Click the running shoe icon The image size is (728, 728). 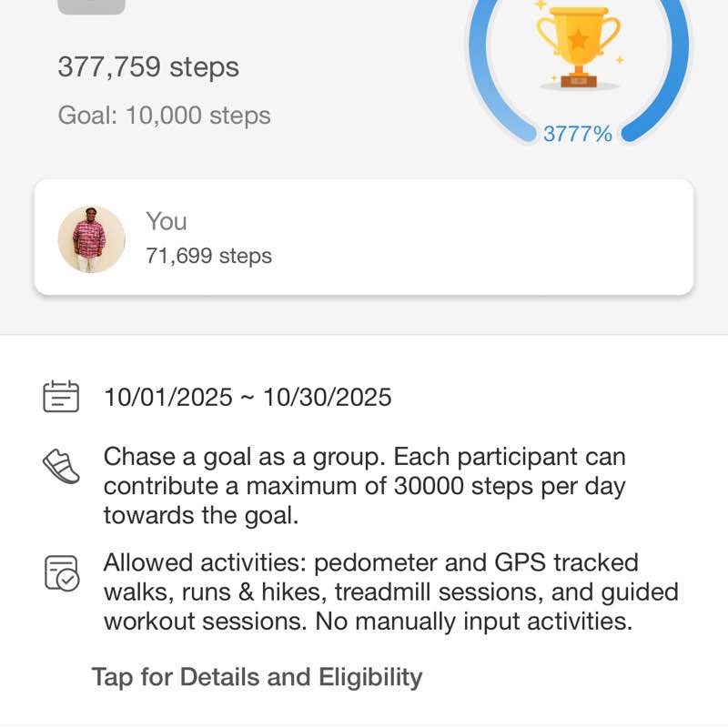point(61,466)
